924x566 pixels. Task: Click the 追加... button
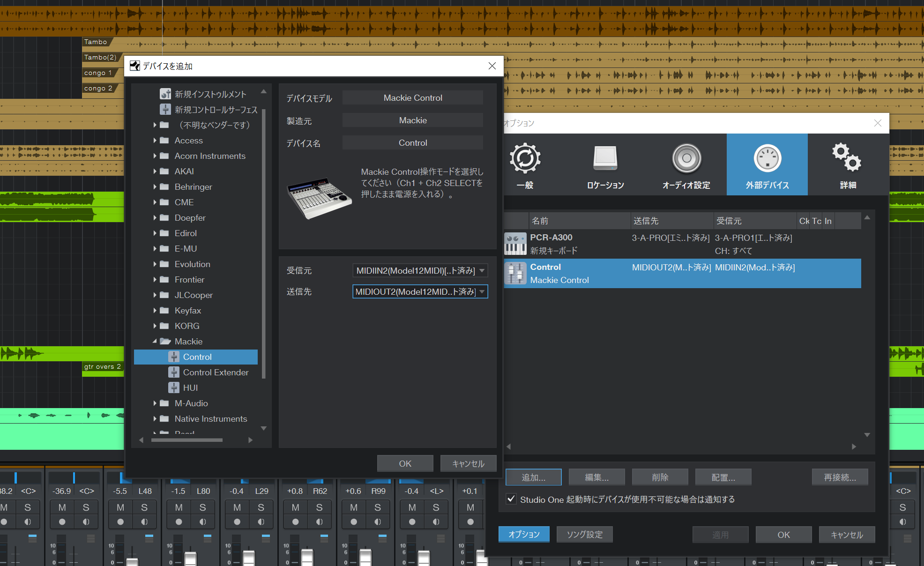click(534, 477)
